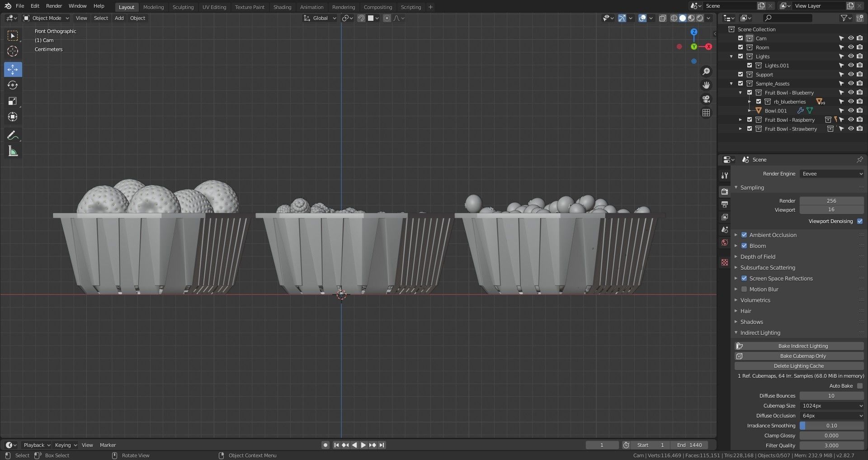Open the Output properties tab icon

click(x=725, y=204)
